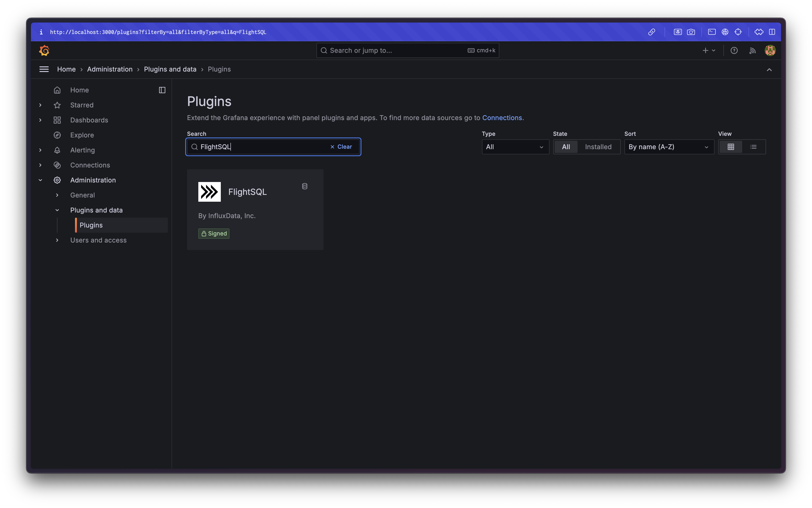The width and height of the screenshot is (812, 508).
Task: Clear the plugin search text
Action: pos(341,147)
